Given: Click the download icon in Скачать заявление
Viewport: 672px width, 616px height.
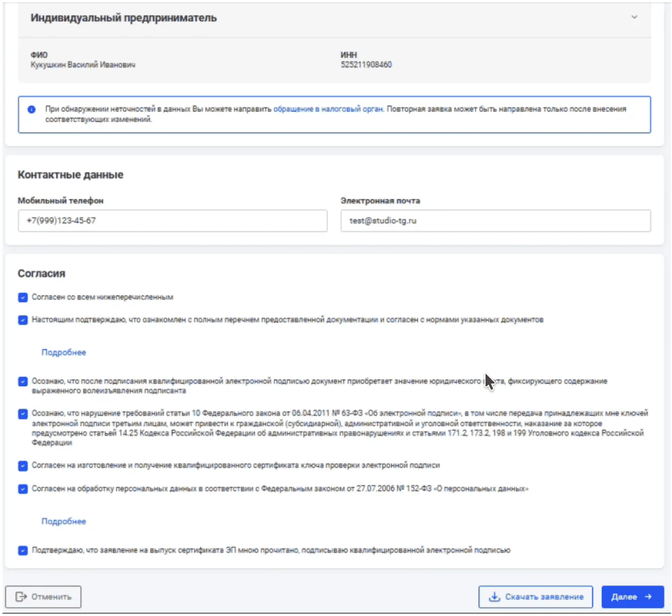Looking at the screenshot, I should tap(495, 597).
